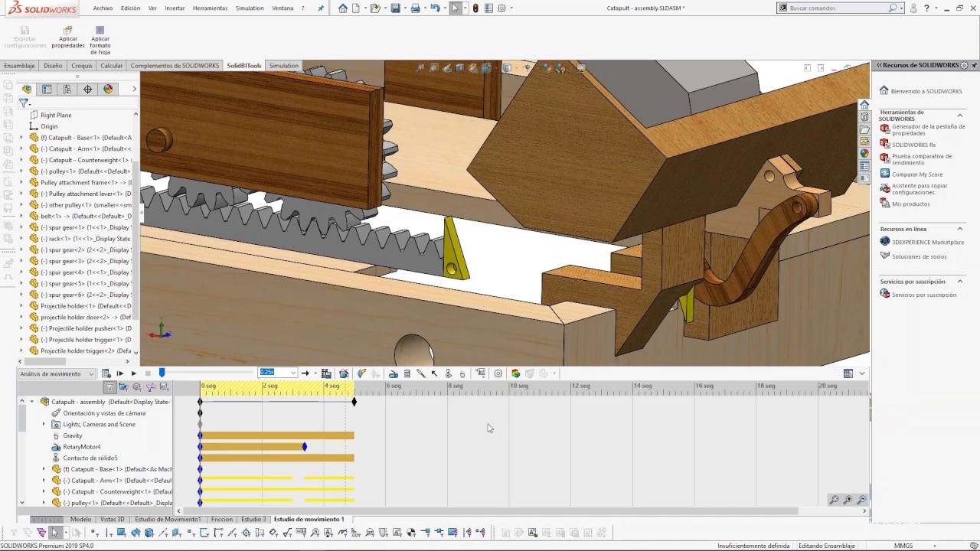
Task: Click the FeatureManager tree filter funnel
Action: (x=24, y=103)
